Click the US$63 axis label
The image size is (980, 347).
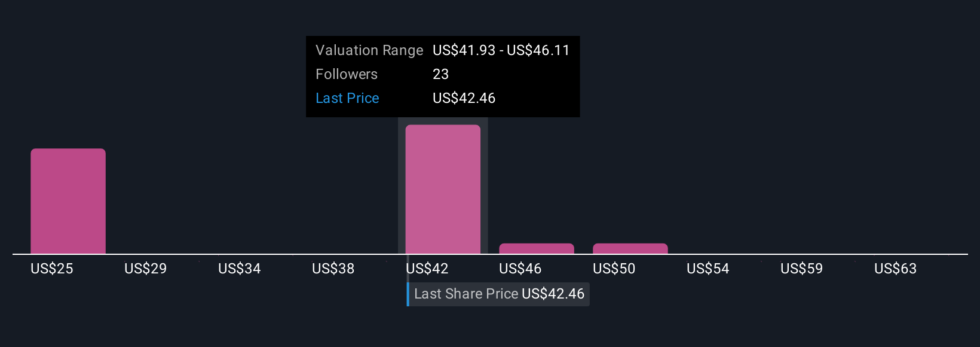pyautogui.click(x=896, y=269)
